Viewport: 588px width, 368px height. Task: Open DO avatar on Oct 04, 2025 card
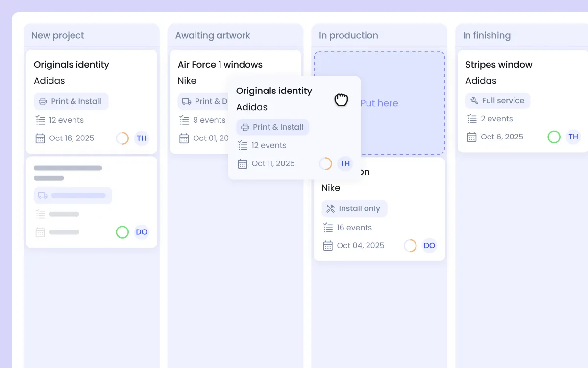click(429, 245)
